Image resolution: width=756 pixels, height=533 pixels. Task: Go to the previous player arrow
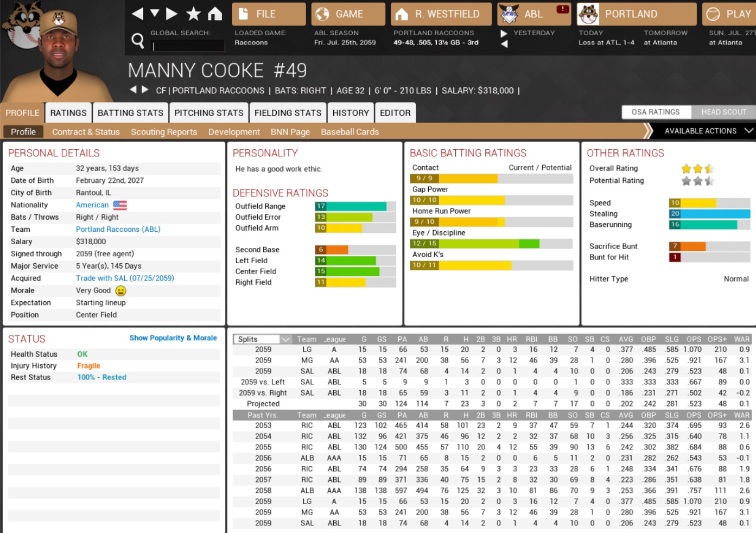pyautogui.click(x=133, y=90)
